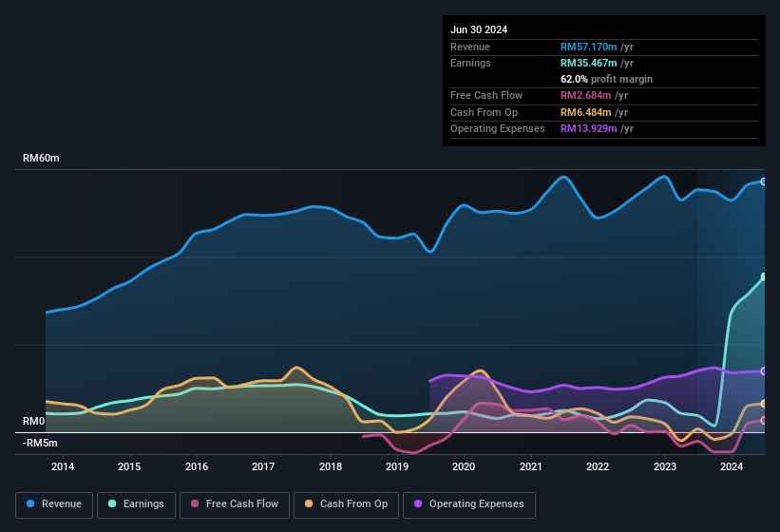The width and height of the screenshot is (780, 532).
Task: Click the 2015 x-axis label
Action: click(129, 466)
